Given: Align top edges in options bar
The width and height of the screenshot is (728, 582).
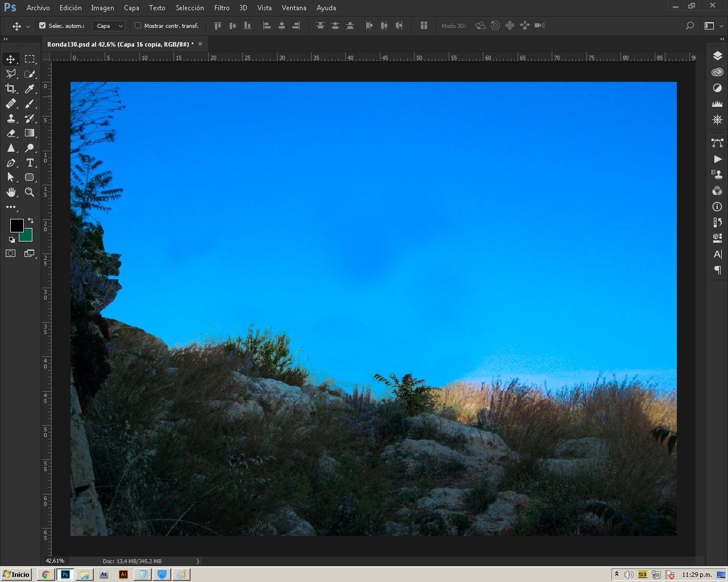Looking at the screenshot, I should click(217, 26).
